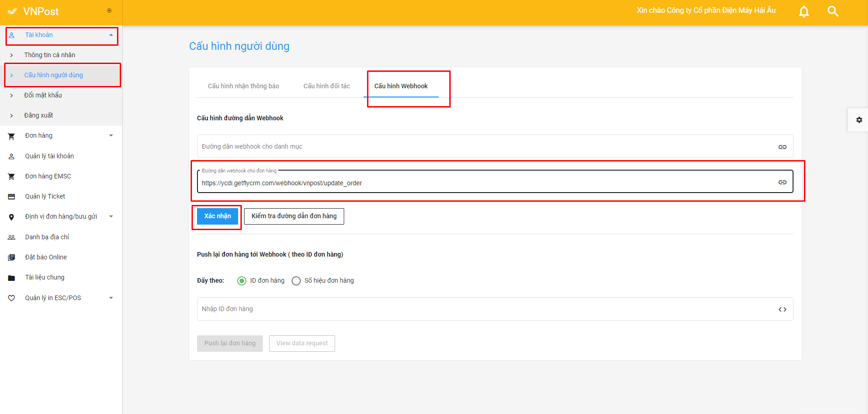Click Kiểm tra đường dẫn đơn hàng button
Viewport: 868px width, 414px height.
[x=294, y=216]
